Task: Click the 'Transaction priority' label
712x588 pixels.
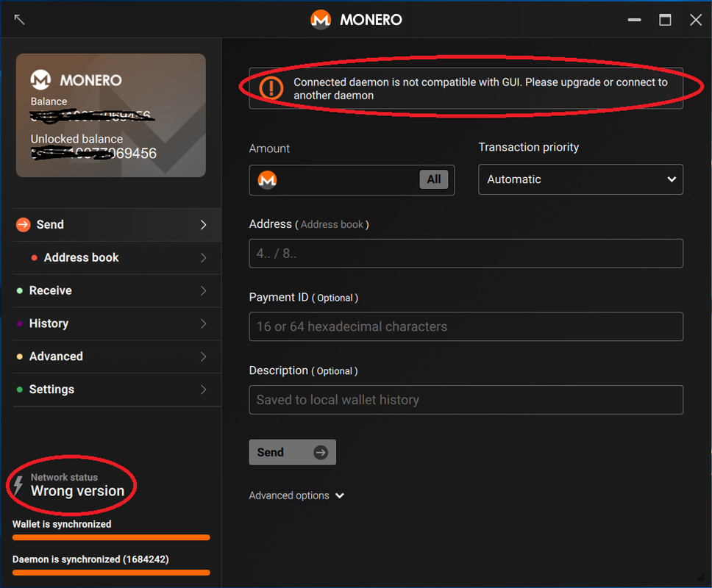Action: [529, 148]
